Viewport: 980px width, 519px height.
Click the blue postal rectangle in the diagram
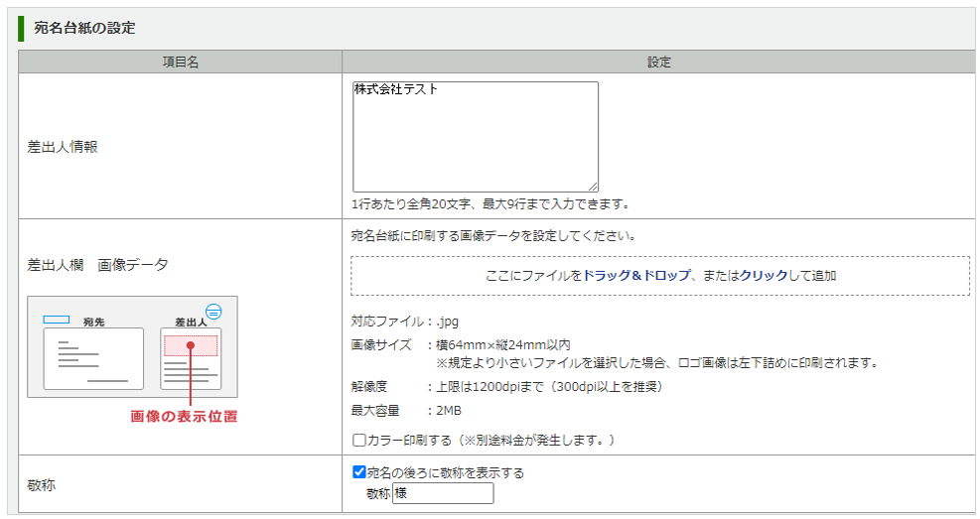click(56, 320)
